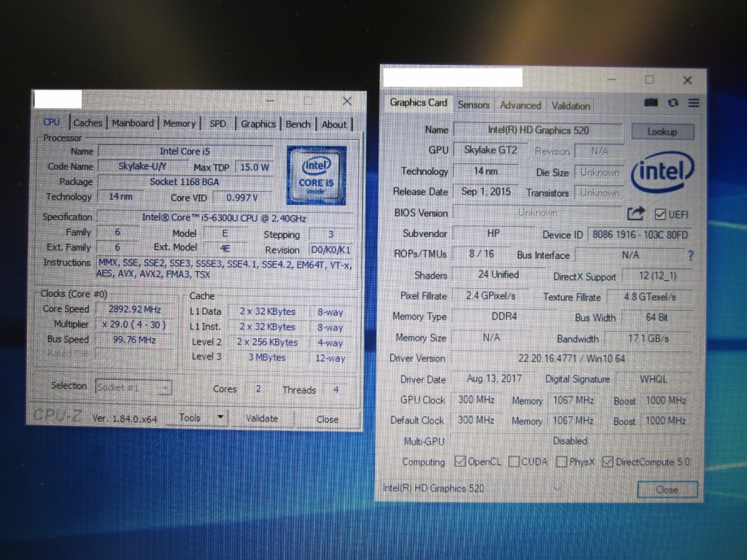Image resolution: width=747 pixels, height=560 pixels.
Task: Open the Memory tab in CPU-Z
Action: click(x=179, y=123)
